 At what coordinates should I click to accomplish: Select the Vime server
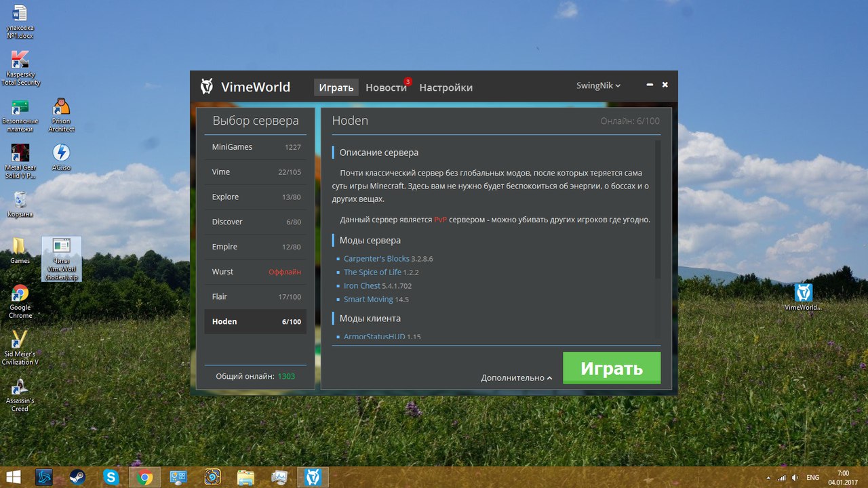click(256, 172)
